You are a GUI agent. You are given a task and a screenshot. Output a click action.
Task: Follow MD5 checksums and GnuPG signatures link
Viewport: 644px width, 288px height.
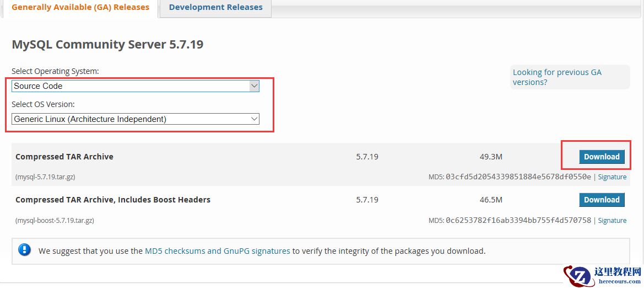[217, 250]
